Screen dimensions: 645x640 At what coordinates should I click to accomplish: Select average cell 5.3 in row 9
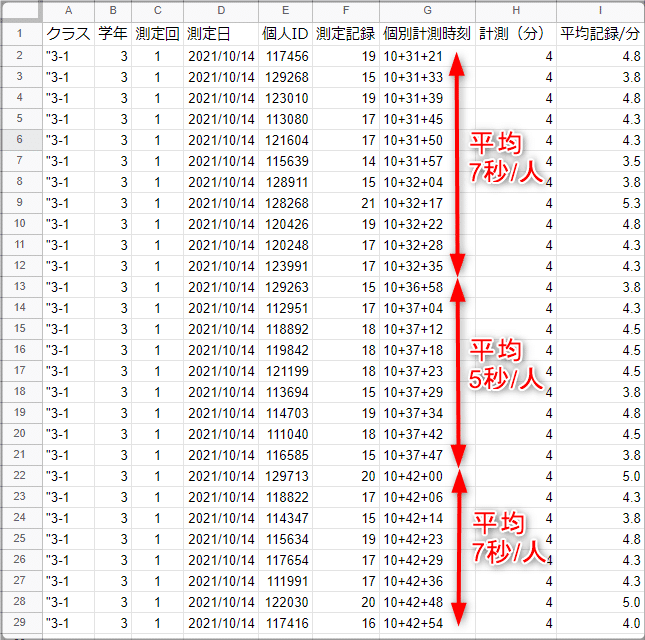tap(601, 203)
